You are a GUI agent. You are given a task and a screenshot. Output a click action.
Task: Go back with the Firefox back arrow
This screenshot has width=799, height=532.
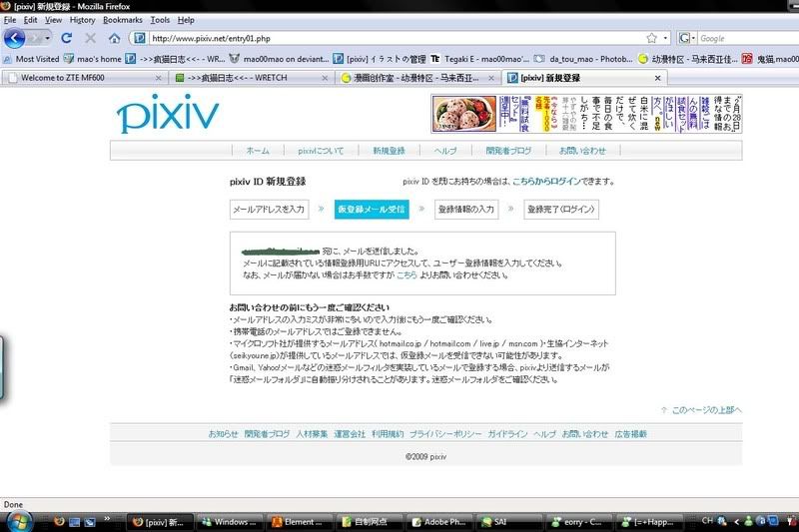click(x=14, y=38)
